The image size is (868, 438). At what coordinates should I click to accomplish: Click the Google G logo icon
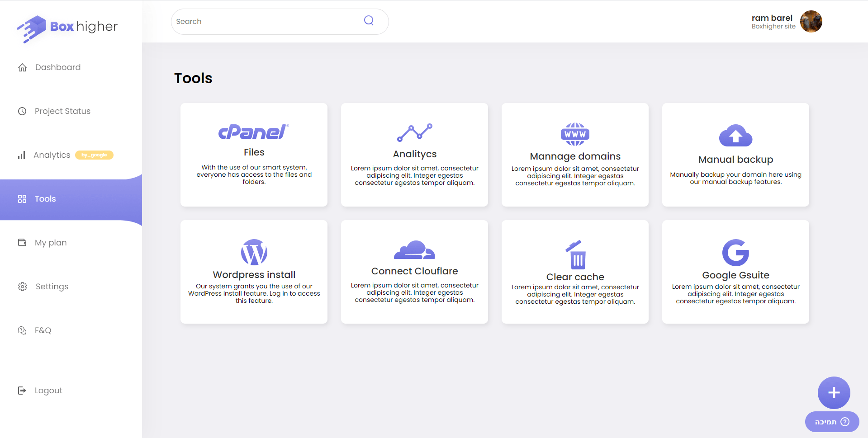[x=735, y=253]
